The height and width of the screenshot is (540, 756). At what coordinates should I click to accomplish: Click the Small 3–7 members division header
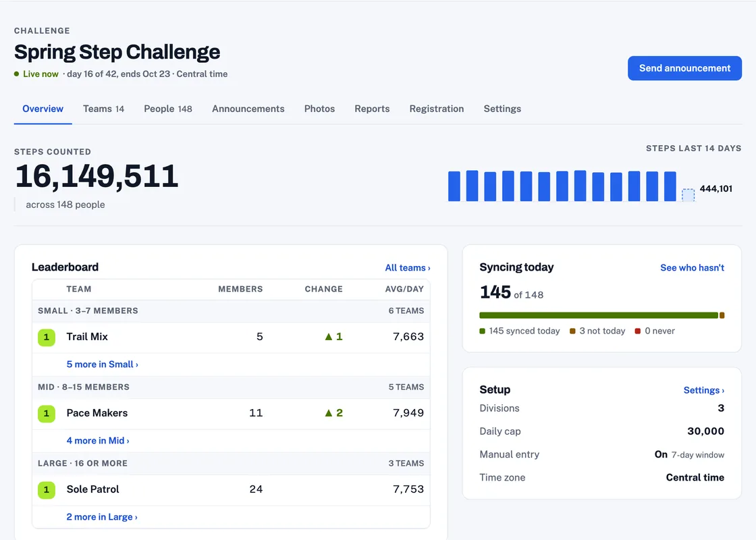click(231, 311)
